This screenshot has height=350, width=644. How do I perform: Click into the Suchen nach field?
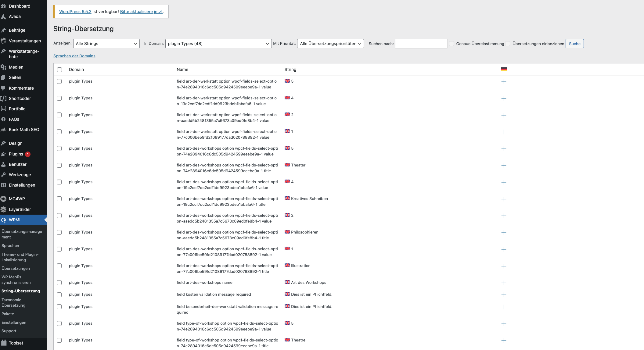[421, 44]
